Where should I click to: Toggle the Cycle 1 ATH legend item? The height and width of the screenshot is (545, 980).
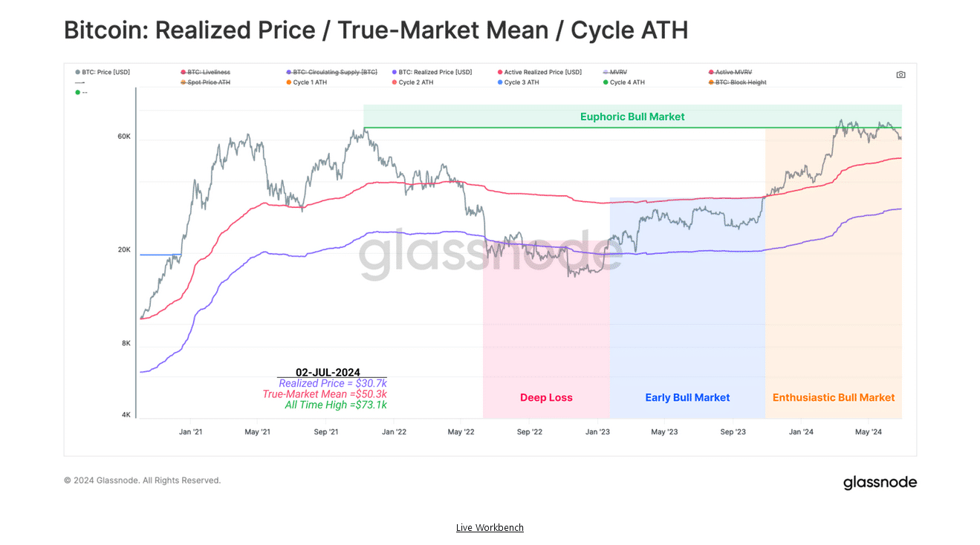(310, 82)
